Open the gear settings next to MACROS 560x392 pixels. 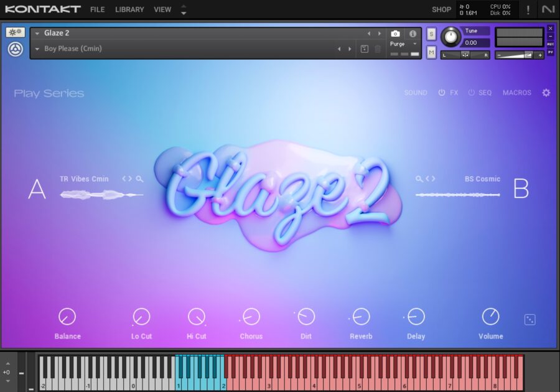click(x=546, y=93)
